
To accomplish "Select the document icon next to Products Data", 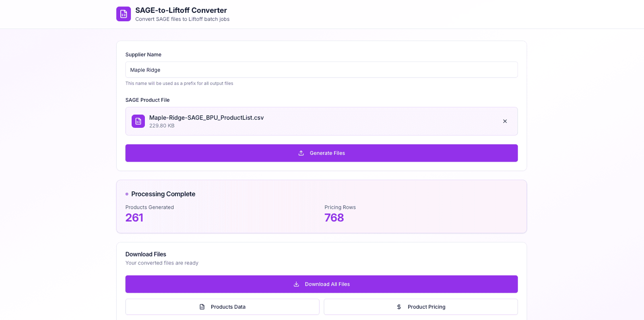I will [202, 306].
